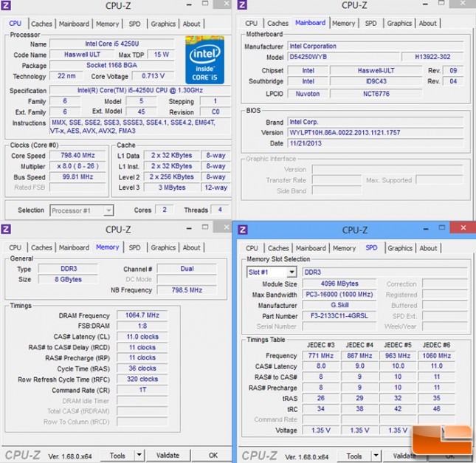Click the motherboard model D54250WYB field
Viewport: 476px width, 463px height.
[343, 57]
